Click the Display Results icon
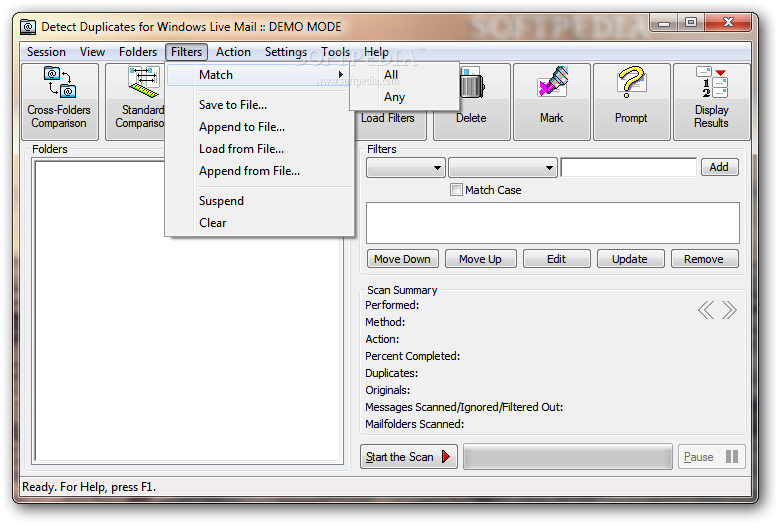Screen dimensions: 779x524 711,82
